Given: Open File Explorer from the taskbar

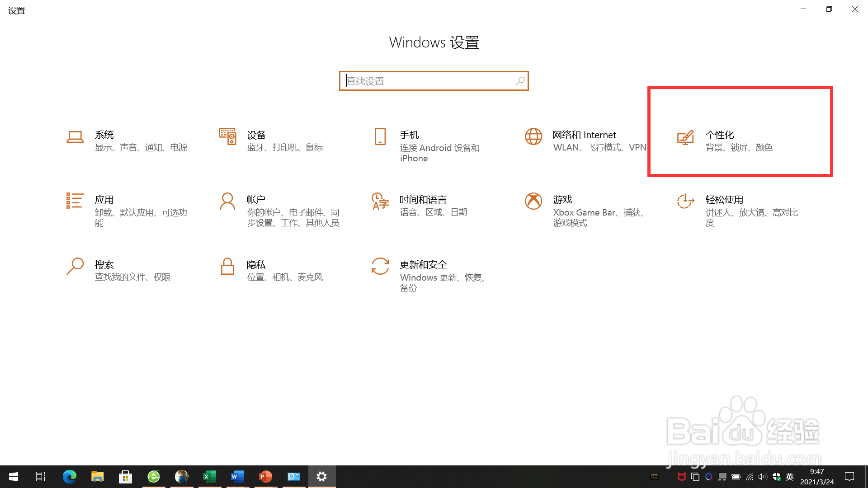Looking at the screenshot, I should point(97,476).
